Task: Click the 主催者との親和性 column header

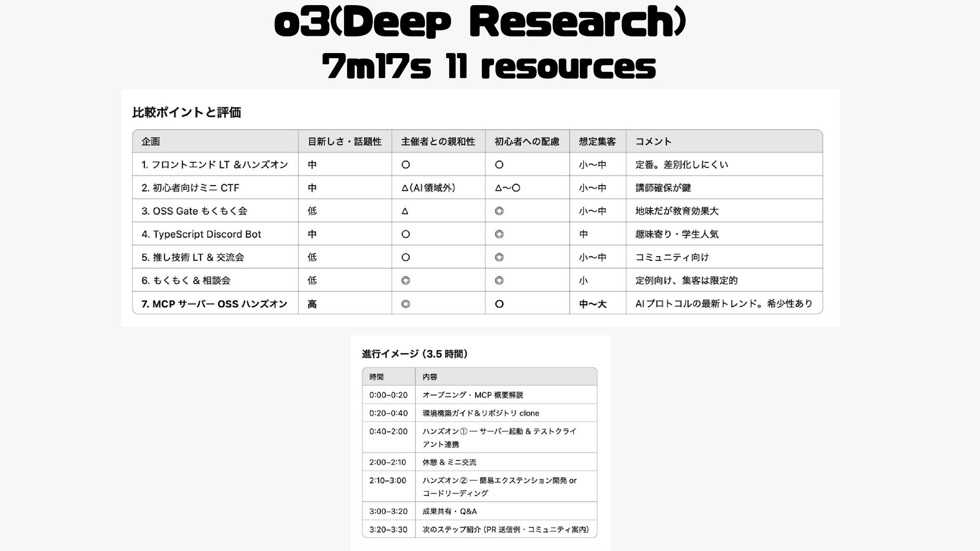Action: (438, 141)
